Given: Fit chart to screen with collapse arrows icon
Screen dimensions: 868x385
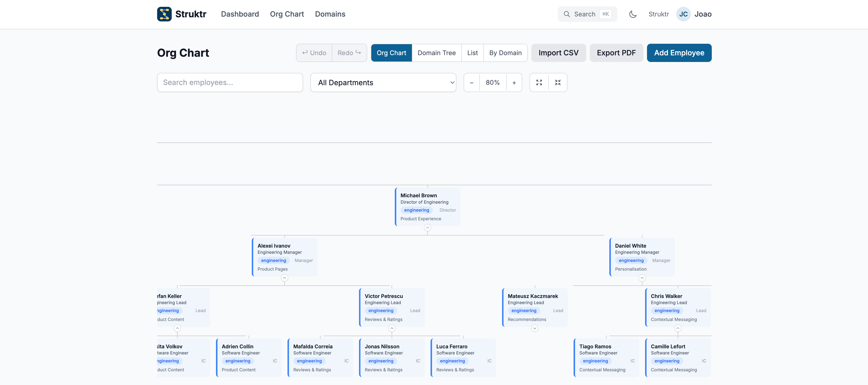Looking at the screenshot, I should [x=558, y=82].
